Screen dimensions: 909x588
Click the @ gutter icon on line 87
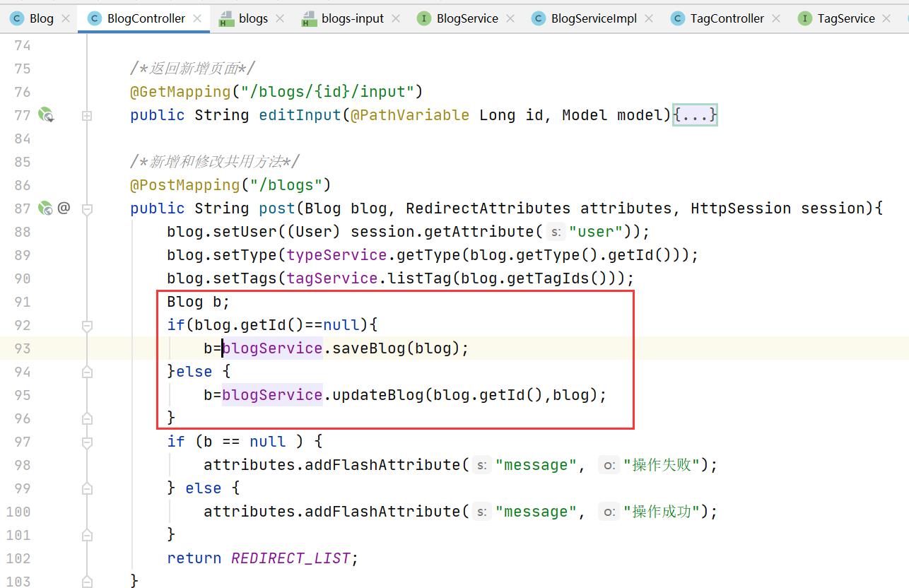pyautogui.click(x=64, y=208)
